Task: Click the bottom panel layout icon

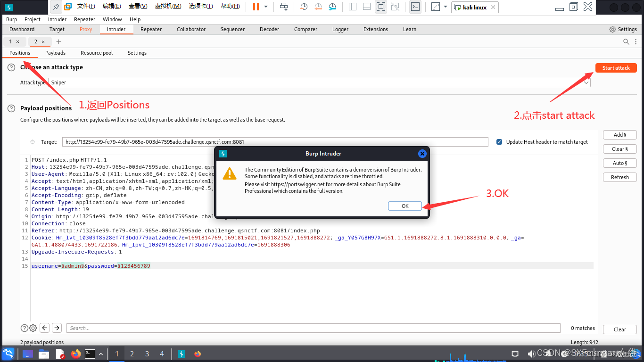Action: click(366, 7)
